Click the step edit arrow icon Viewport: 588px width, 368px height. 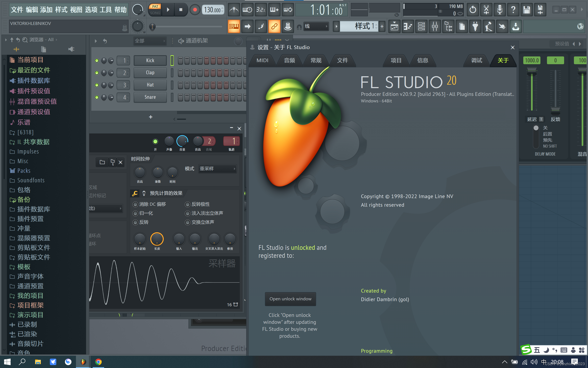(x=247, y=26)
